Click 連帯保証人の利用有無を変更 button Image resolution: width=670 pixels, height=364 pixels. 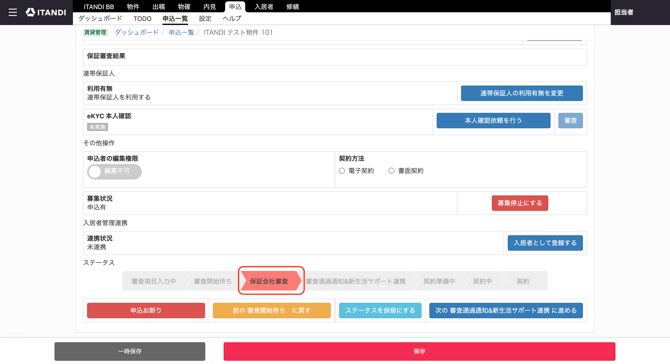click(x=522, y=93)
